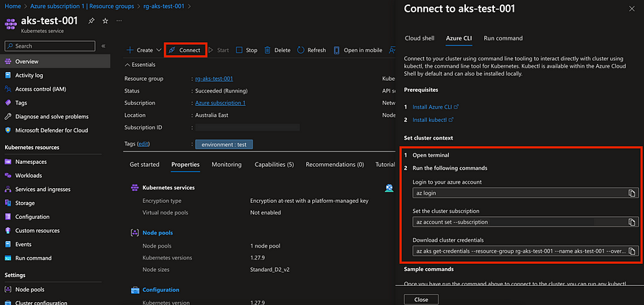Switch to the Recommendations (0) tab

pyautogui.click(x=335, y=165)
